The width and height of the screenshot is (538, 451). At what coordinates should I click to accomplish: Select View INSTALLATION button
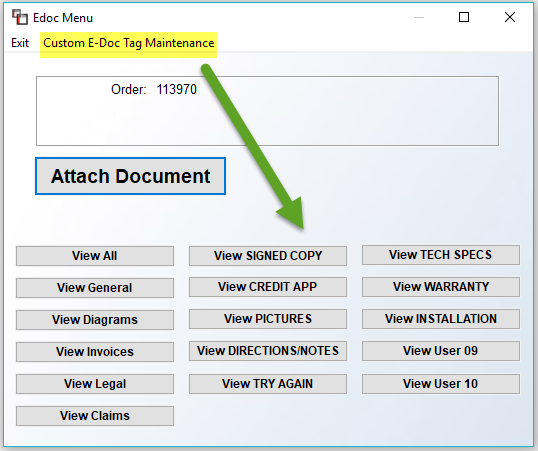pos(441,319)
